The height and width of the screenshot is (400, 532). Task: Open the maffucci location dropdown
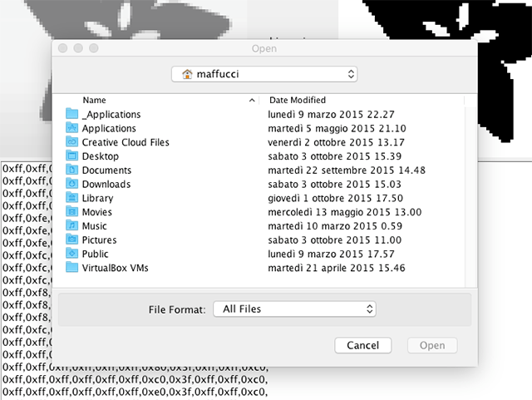[265, 74]
